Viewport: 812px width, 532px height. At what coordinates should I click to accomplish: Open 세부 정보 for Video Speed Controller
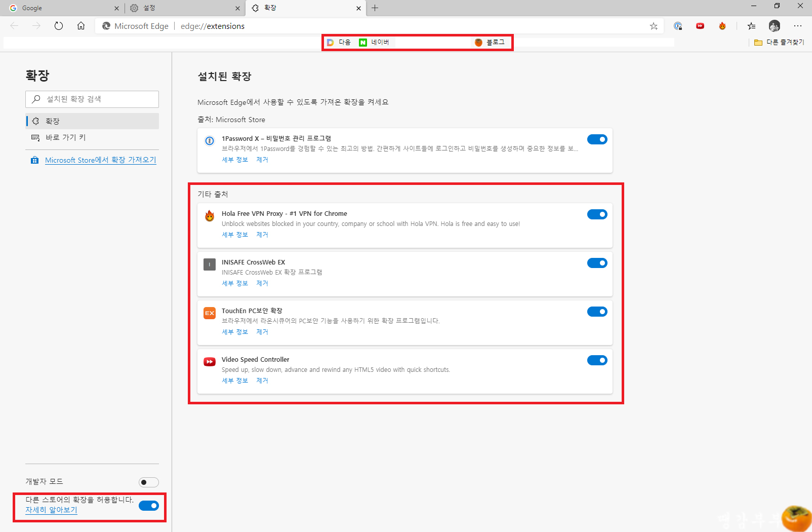tap(235, 381)
